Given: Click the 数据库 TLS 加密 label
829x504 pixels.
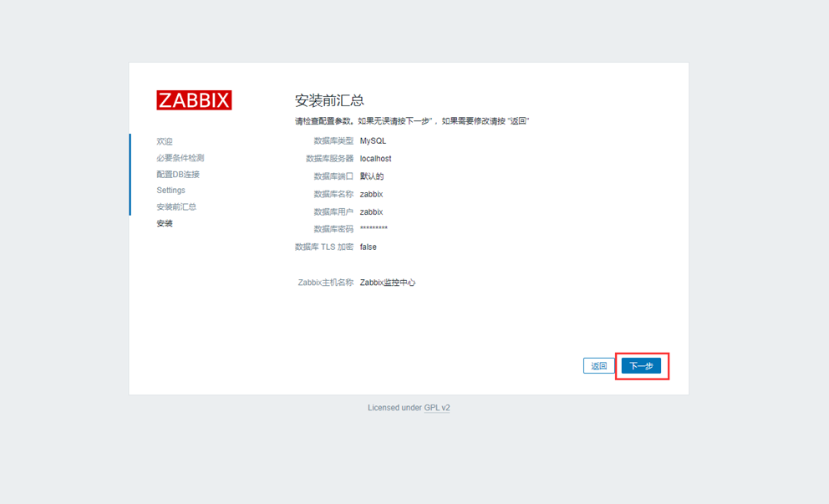Looking at the screenshot, I should (324, 247).
